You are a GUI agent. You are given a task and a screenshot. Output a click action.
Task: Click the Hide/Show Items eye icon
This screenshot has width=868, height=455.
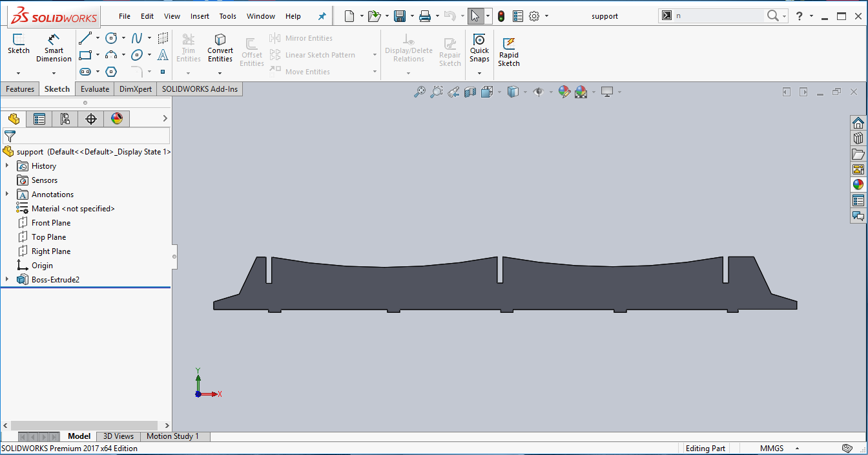tap(539, 92)
